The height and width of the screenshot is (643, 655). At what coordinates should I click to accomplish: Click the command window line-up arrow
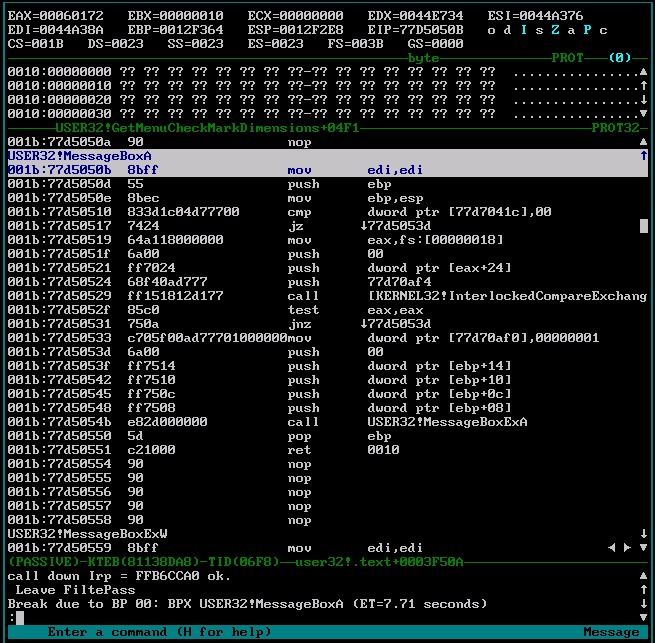click(x=643, y=590)
